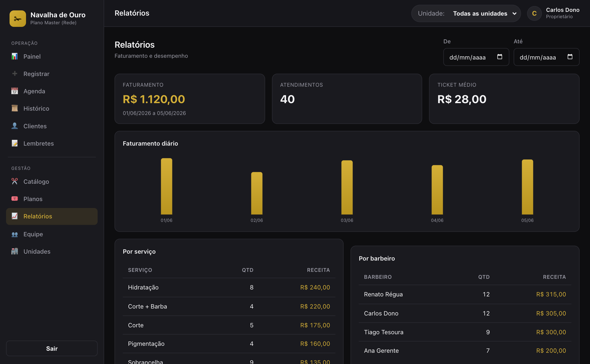
Task: Click Renato Régua in barber table
Action: point(383,294)
